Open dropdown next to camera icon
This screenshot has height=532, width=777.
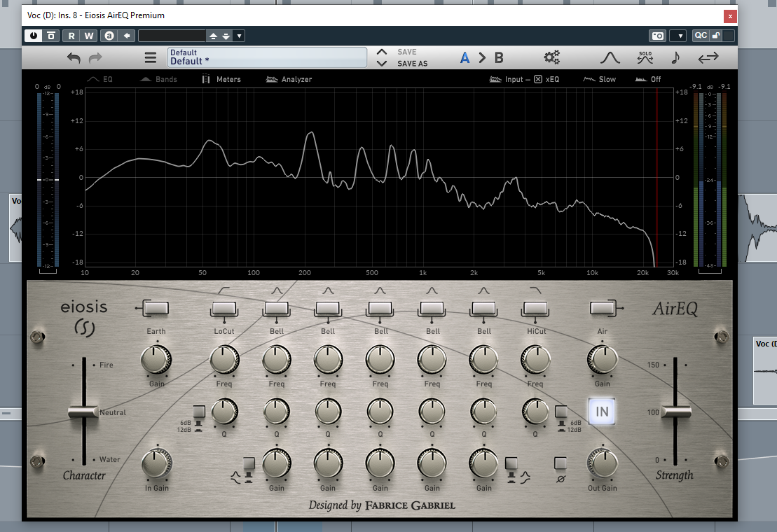[x=680, y=36]
